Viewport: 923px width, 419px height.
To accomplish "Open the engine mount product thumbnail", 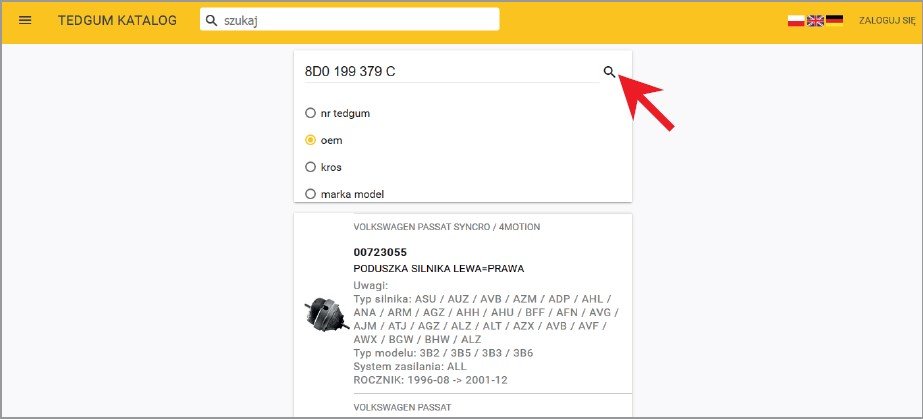I will (327, 314).
